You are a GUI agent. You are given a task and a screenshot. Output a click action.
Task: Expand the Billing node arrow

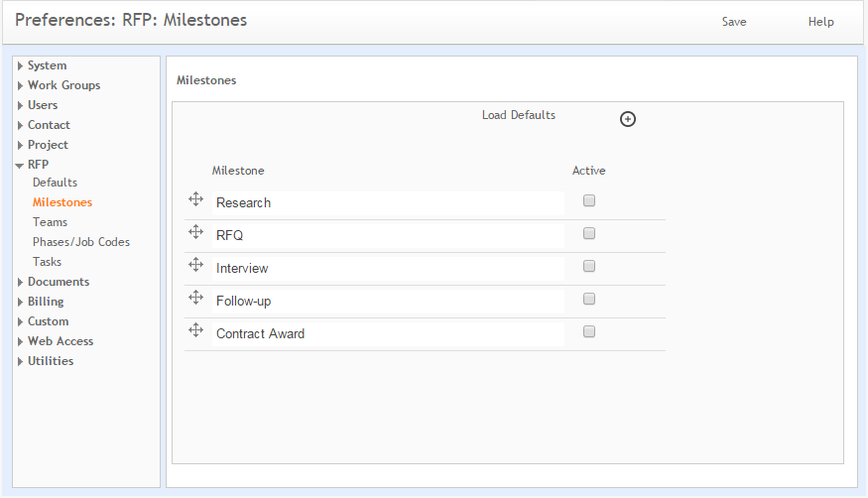pyautogui.click(x=20, y=303)
